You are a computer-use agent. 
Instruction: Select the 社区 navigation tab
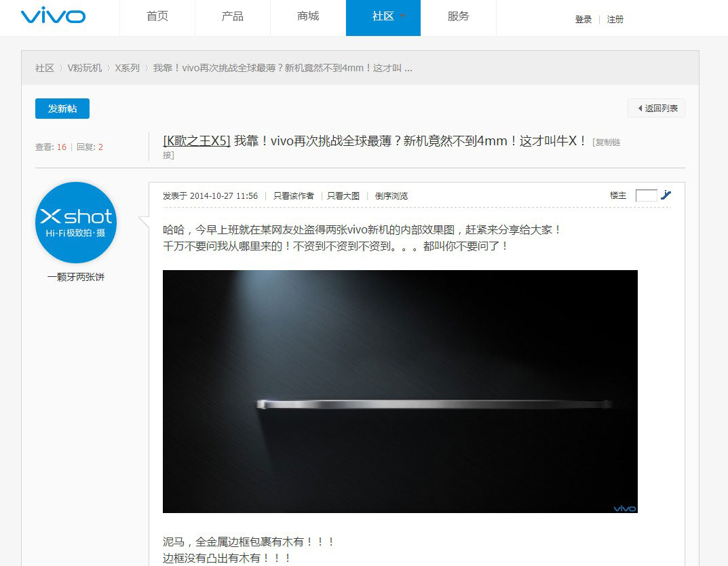383,17
